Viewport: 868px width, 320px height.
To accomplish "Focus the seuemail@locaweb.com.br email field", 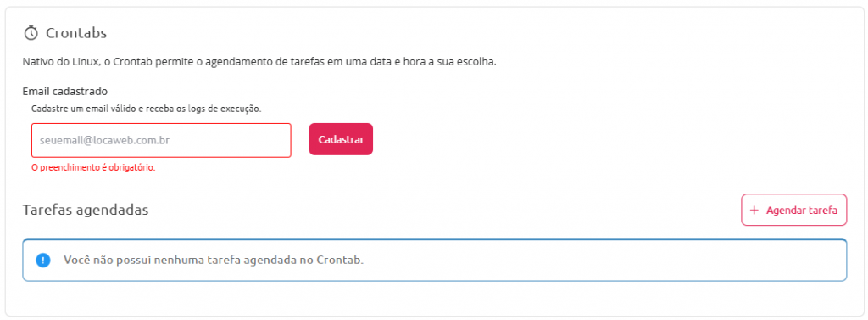I will click(161, 140).
